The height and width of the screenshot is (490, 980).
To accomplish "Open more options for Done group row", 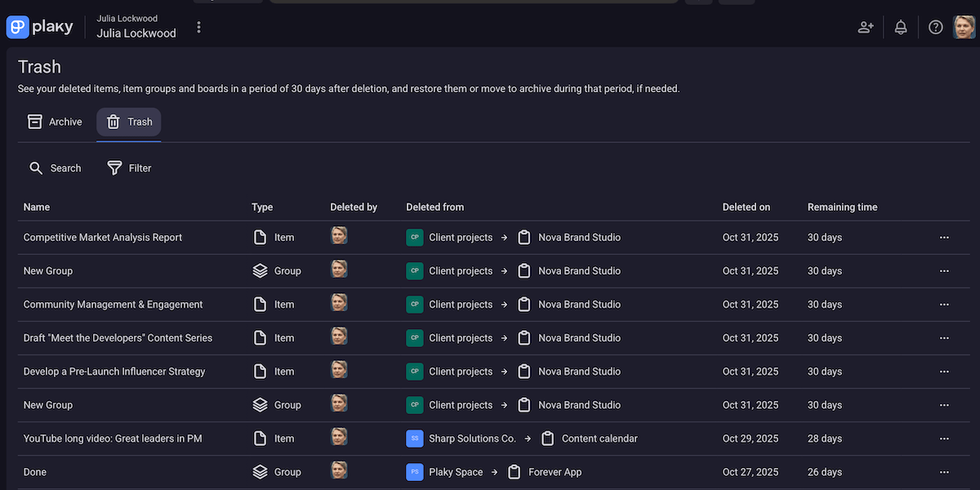I will click(x=944, y=472).
